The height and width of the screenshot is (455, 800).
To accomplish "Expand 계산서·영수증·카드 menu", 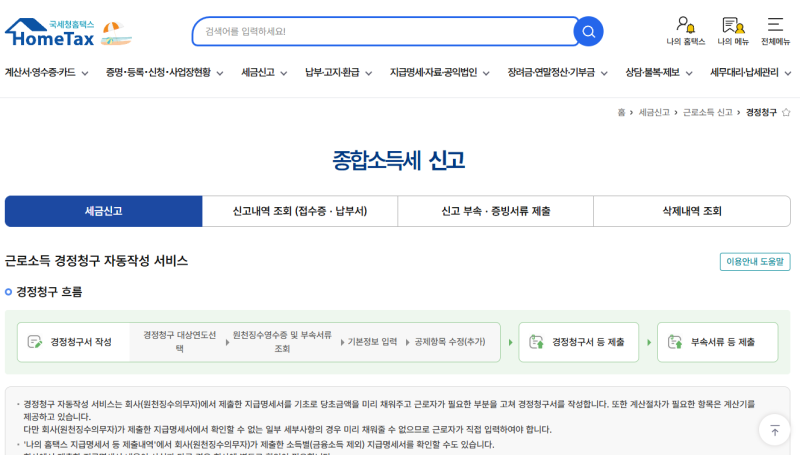I will [46, 73].
